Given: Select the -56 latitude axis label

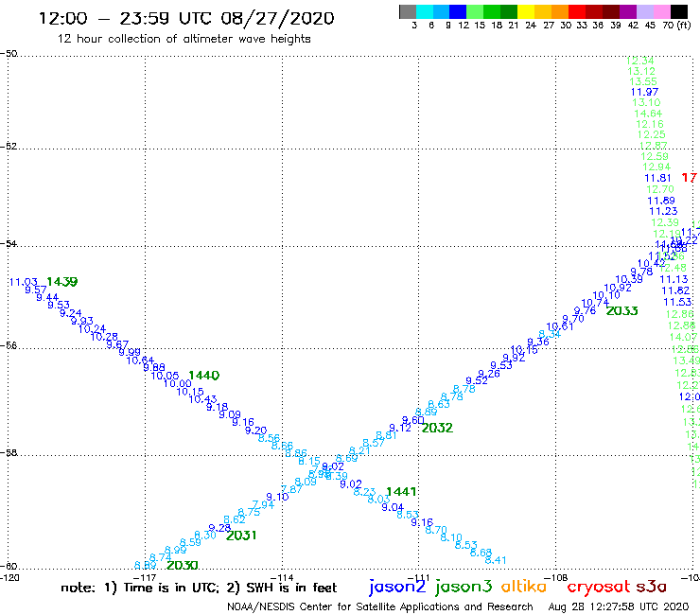Looking at the screenshot, I should 9,345.
